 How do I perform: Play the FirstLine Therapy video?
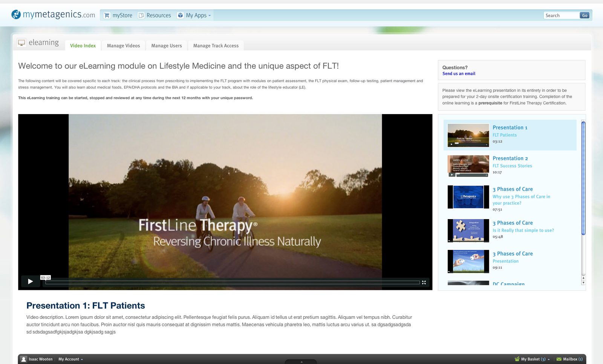[x=31, y=282]
